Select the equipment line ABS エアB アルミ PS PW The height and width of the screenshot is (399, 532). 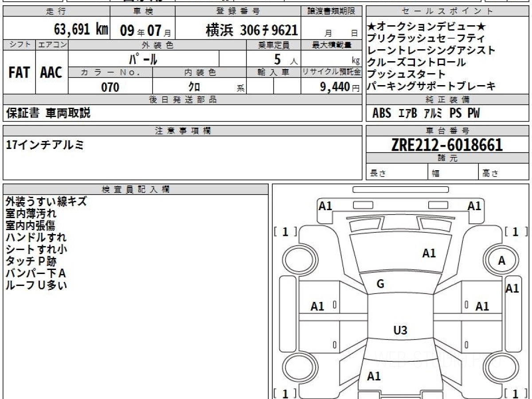pos(426,113)
